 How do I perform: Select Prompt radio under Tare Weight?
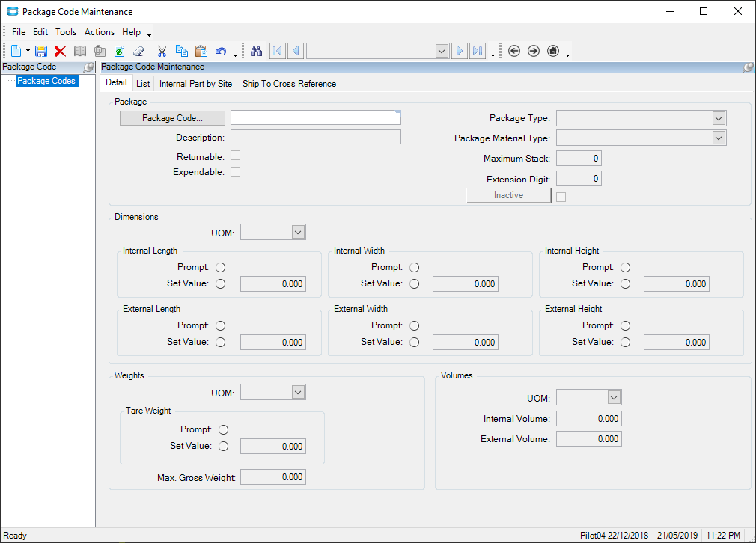(x=223, y=430)
